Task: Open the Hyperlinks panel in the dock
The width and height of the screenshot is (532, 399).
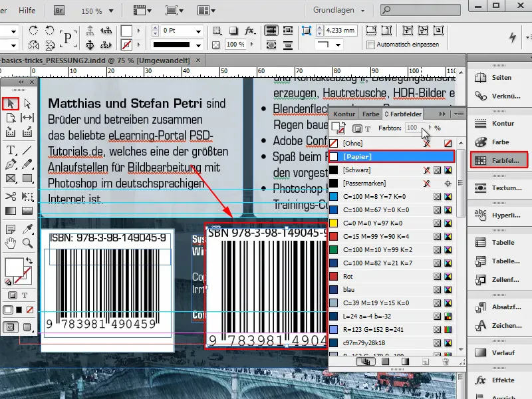Action: click(498, 215)
